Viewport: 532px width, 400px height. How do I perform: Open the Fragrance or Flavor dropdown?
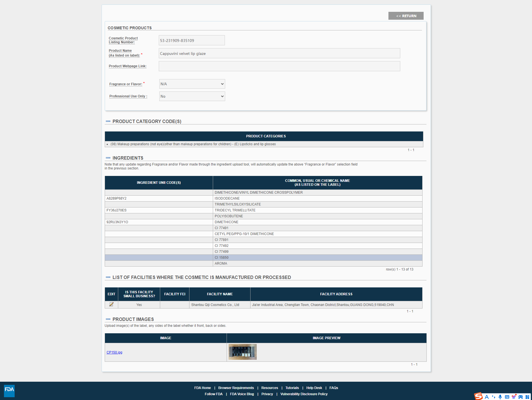192,84
